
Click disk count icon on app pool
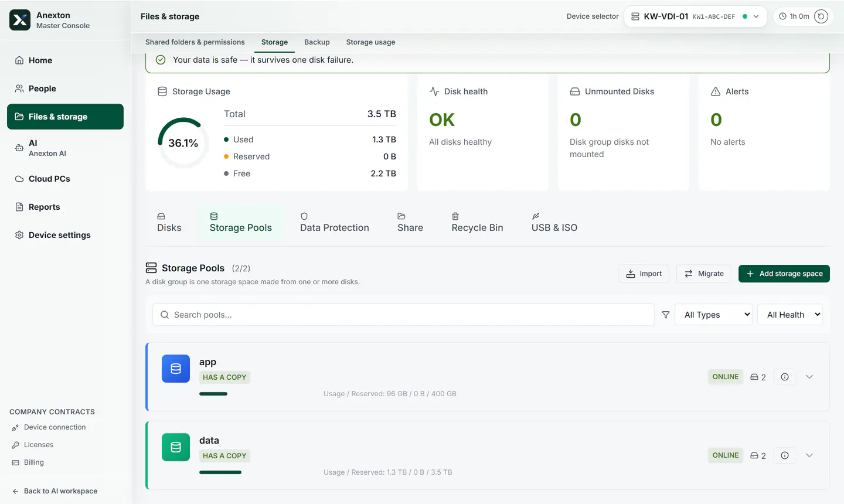[x=754, y=377]
